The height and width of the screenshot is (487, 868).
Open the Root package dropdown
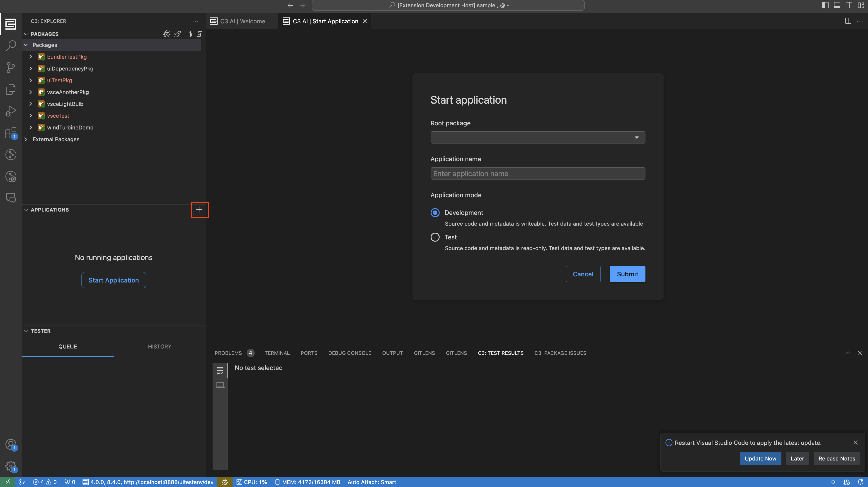tap(537, 137)
